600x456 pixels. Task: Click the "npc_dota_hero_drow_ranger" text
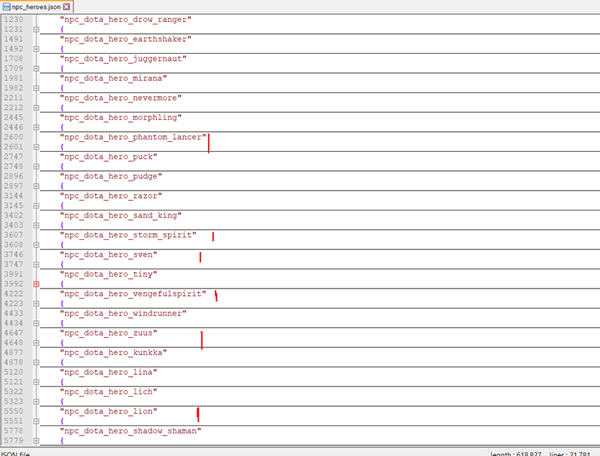126,20
